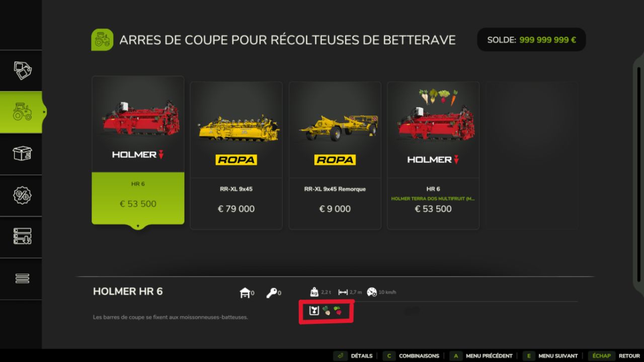Click the garage owned-count icon
This screenshot has height=362, width=644.
(245, 293)
